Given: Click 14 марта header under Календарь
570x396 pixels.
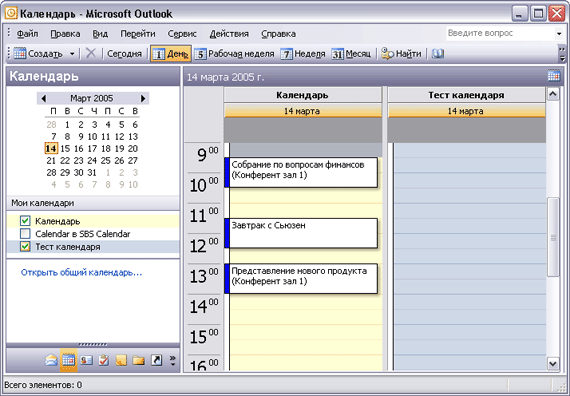Looking at the screenshot, I should pos(302,111).
